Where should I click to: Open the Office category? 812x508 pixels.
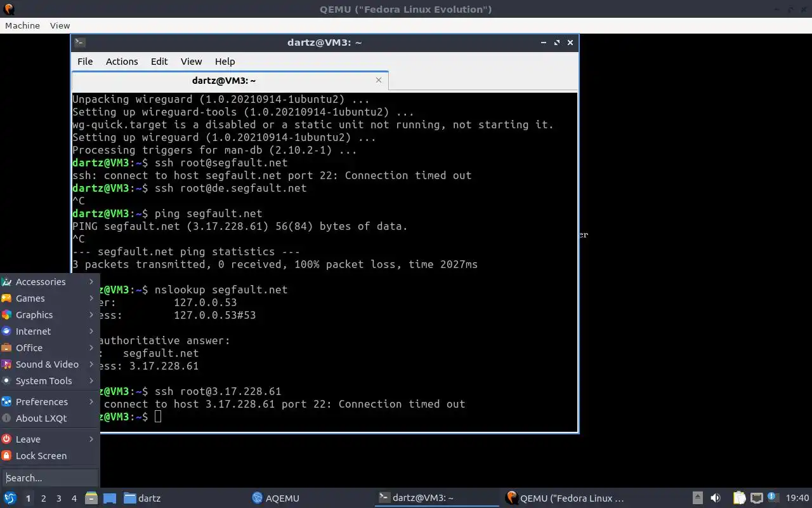48,348
